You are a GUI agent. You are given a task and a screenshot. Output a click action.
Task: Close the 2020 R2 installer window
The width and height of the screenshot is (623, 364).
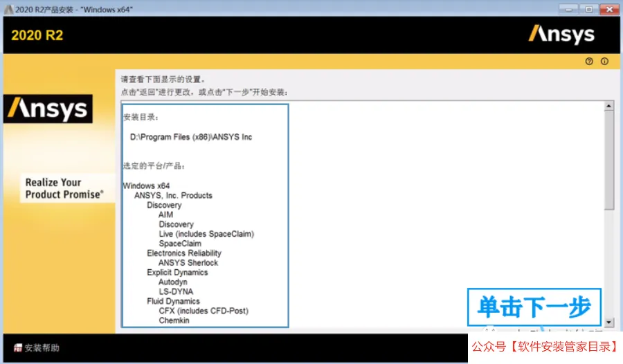point(609,9)
